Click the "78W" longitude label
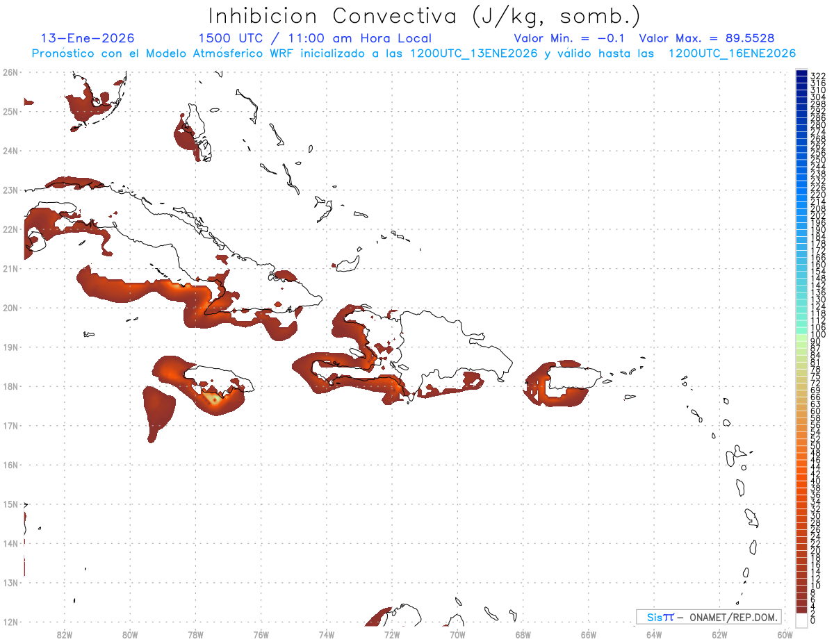This screenshot has width=834, height=644. [195, 635]
